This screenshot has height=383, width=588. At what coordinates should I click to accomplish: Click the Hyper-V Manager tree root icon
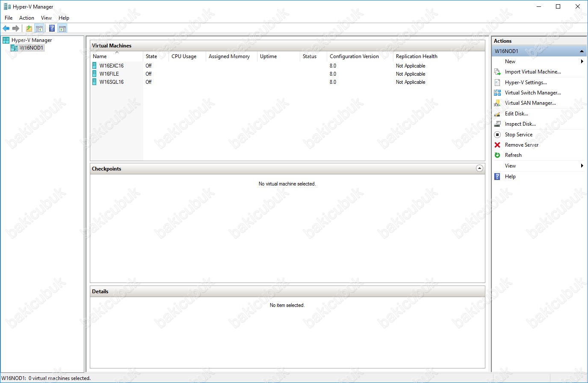pyautogui.click(x=6, y=40)
